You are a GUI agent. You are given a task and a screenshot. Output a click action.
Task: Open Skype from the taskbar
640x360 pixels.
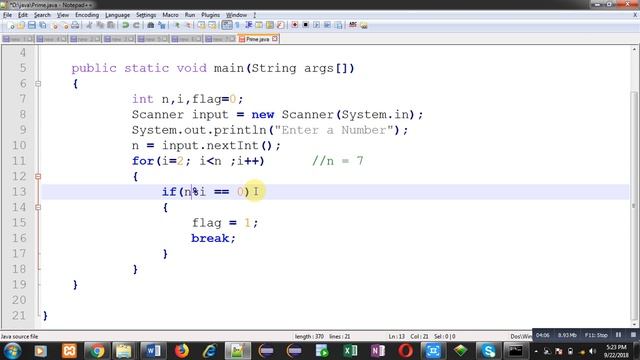488,351
